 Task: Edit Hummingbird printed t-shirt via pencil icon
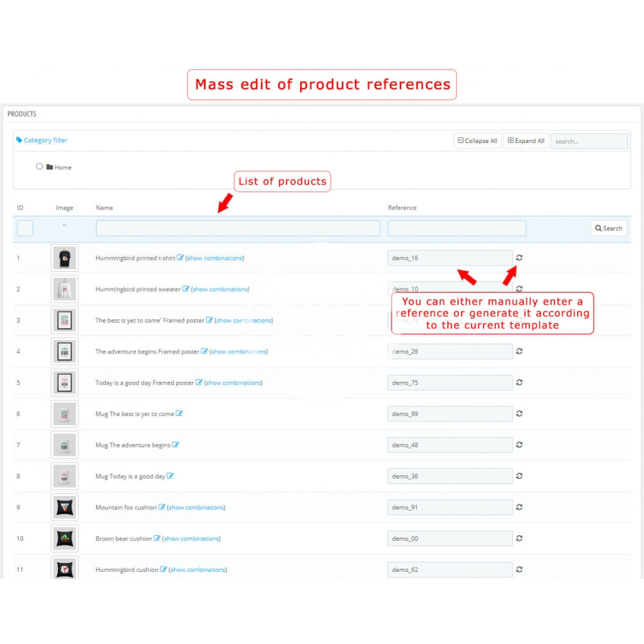[x=180, y=258]
